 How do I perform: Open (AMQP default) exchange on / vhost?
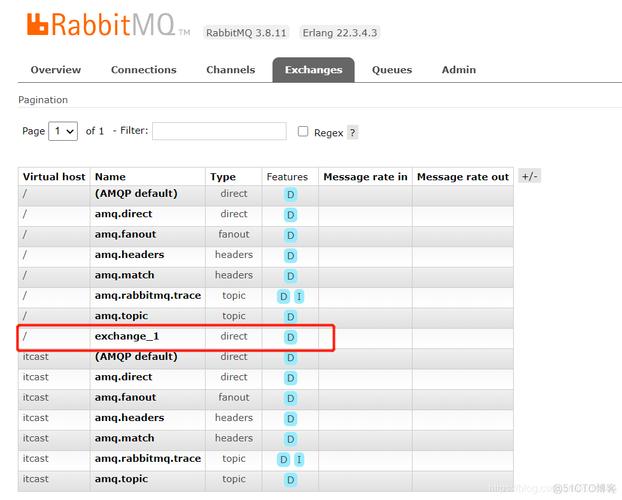click(136, 194)
